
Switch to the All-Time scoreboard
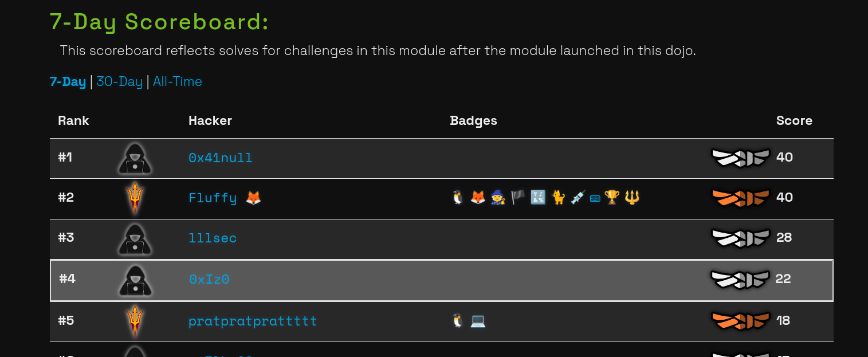pos(177,81)
